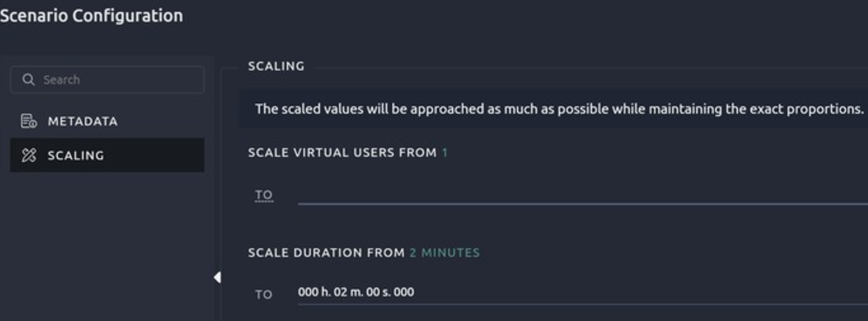Image resolution: width=868 pixels, height=321 pixels.
Task: Click the magnifier icon in the search box
Action: [28, 80]
